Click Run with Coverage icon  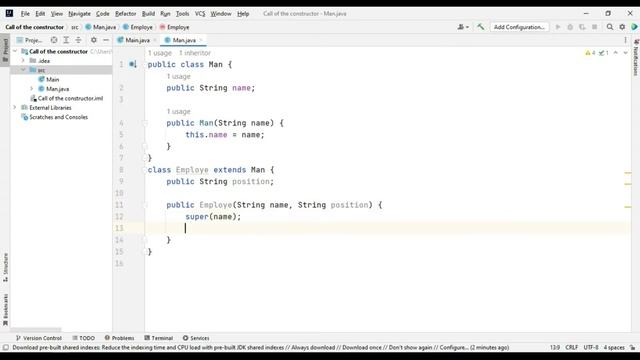(x=582, y=27)
